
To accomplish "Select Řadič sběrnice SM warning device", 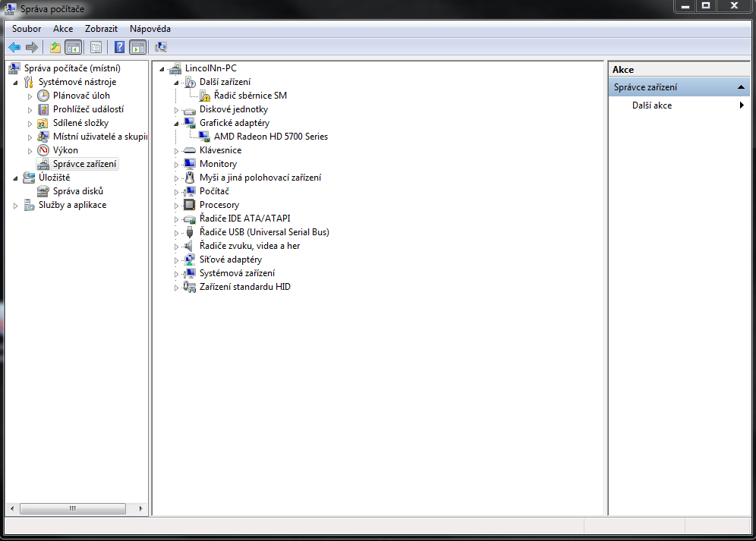I will tap(250, 96).
